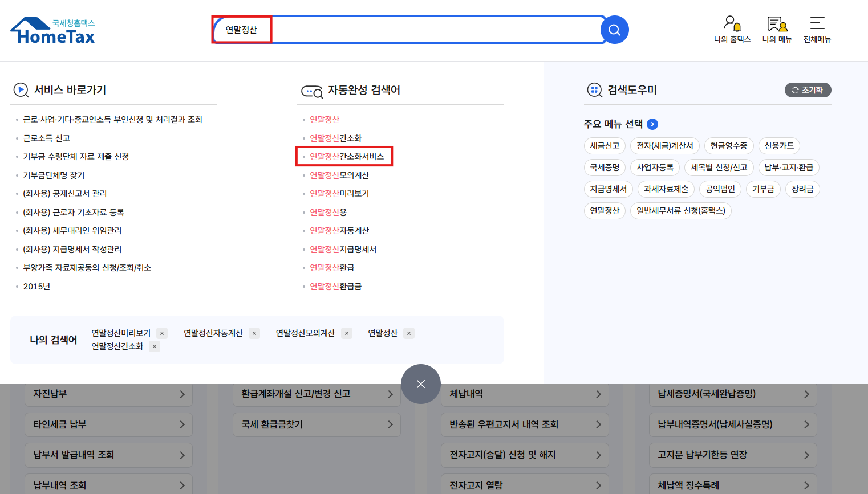868x494 pixels.
Task: Click the search magnifier icon
Action: point(614,30)
